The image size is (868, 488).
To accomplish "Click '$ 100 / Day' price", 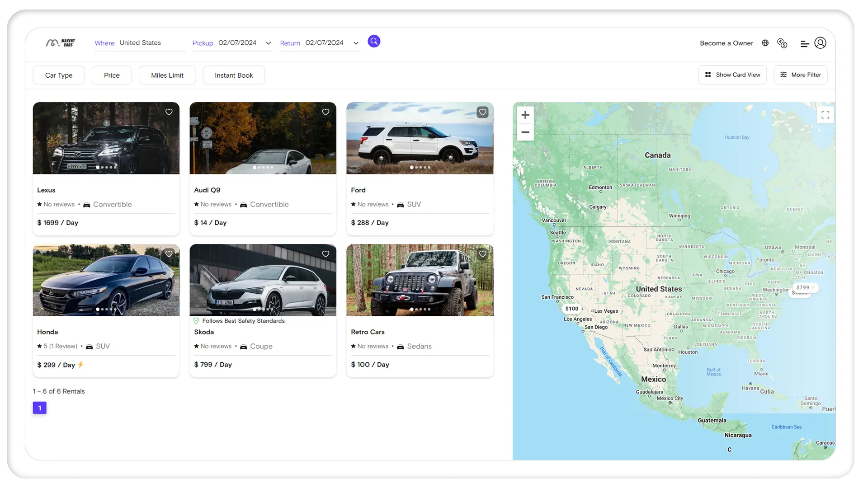I will tap(370, 365).
